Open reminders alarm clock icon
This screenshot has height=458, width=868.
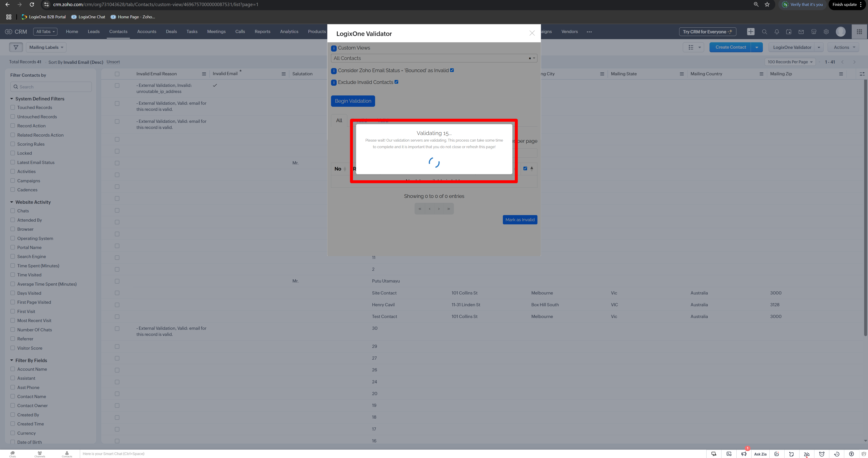coord(822,454)
